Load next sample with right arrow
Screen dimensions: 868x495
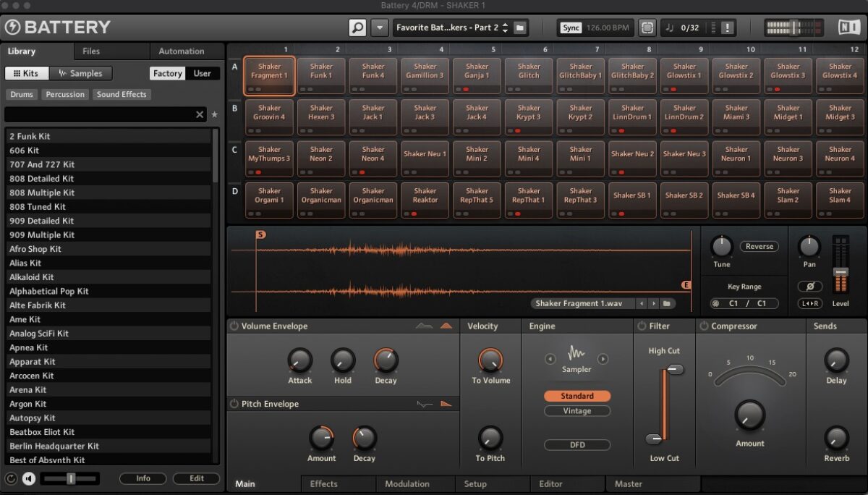click(x=654, y=304)
